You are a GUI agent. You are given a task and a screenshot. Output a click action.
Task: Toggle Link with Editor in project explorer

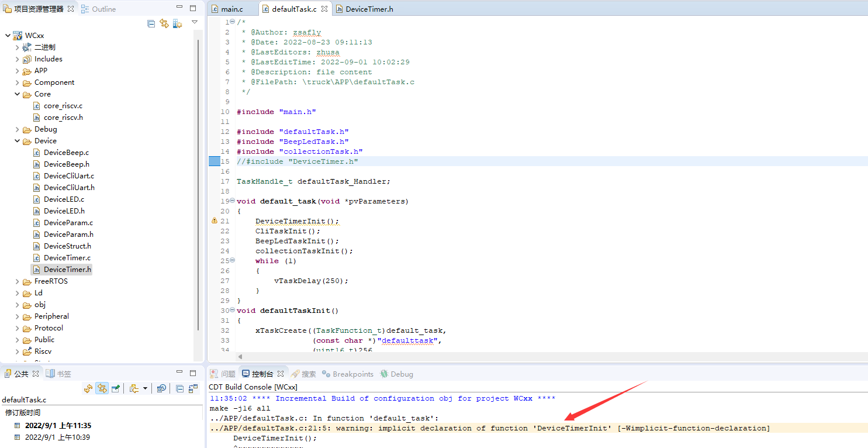coord(164,23)
